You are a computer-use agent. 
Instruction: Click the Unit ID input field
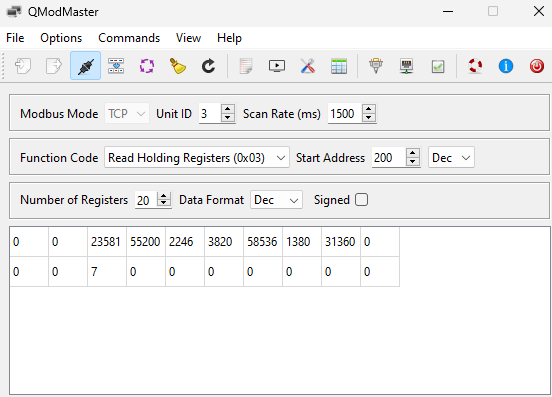point(210,113)
